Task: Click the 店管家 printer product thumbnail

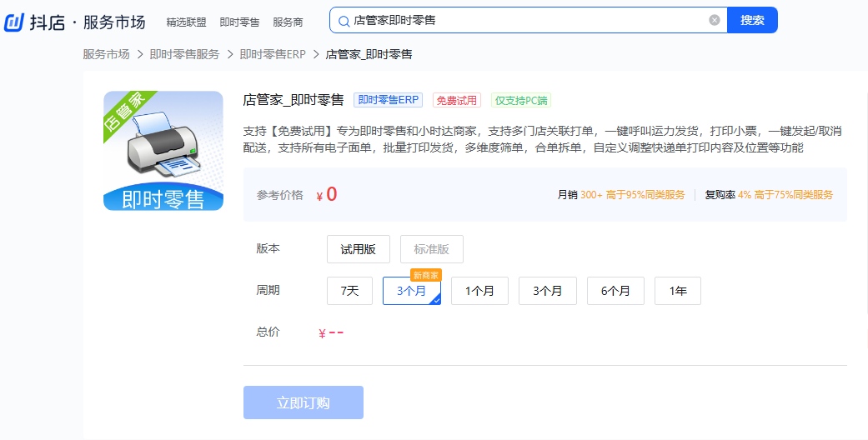Action: (163, 151)
